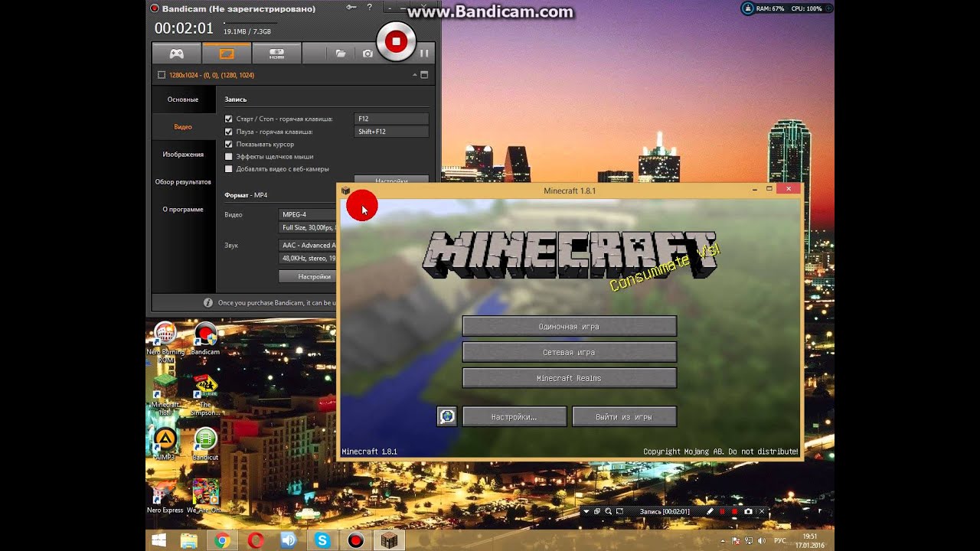980x551 pixels.
Task: Open Minecraft language globe button
Action: point(447,416)
